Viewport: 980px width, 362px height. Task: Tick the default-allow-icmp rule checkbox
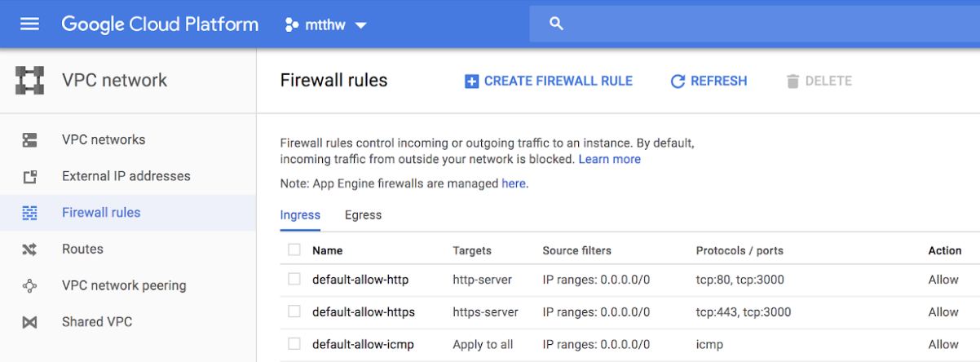click(x=294, y=344)
